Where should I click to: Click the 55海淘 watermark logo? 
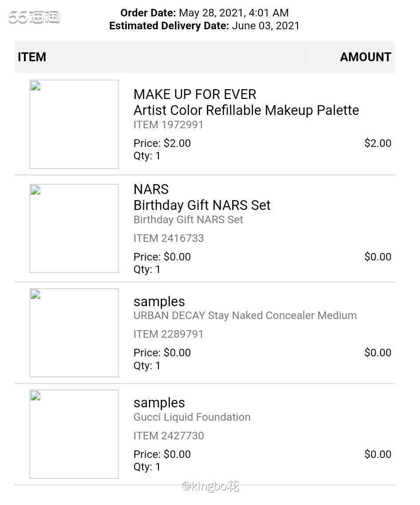tap(34, 17)
